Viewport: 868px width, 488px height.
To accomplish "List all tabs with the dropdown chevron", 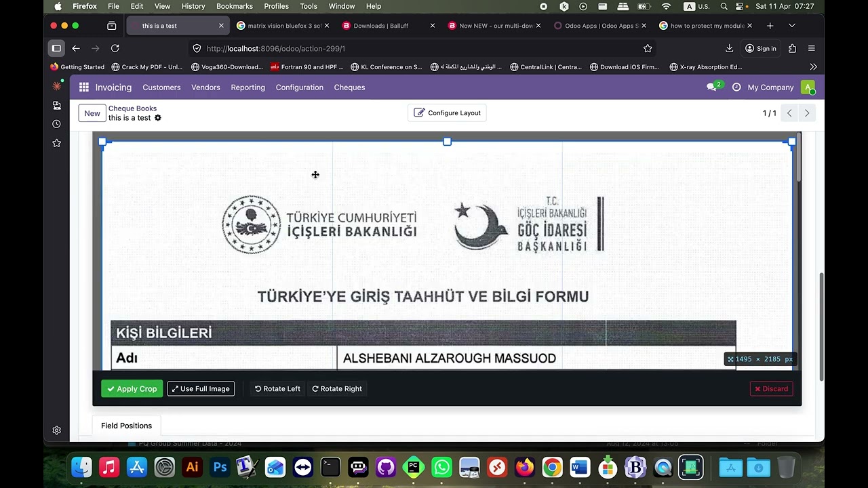I will (x=792, y=26).
